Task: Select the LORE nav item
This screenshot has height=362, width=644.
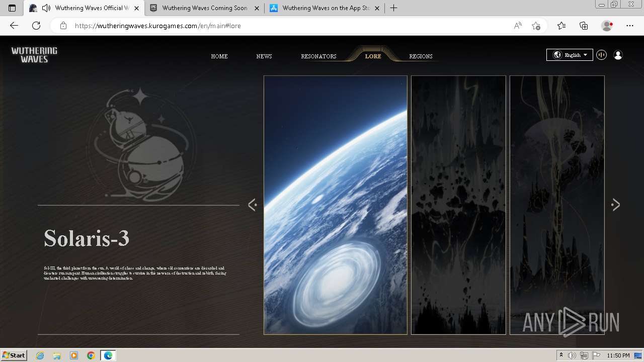Action: coord(373,56)
